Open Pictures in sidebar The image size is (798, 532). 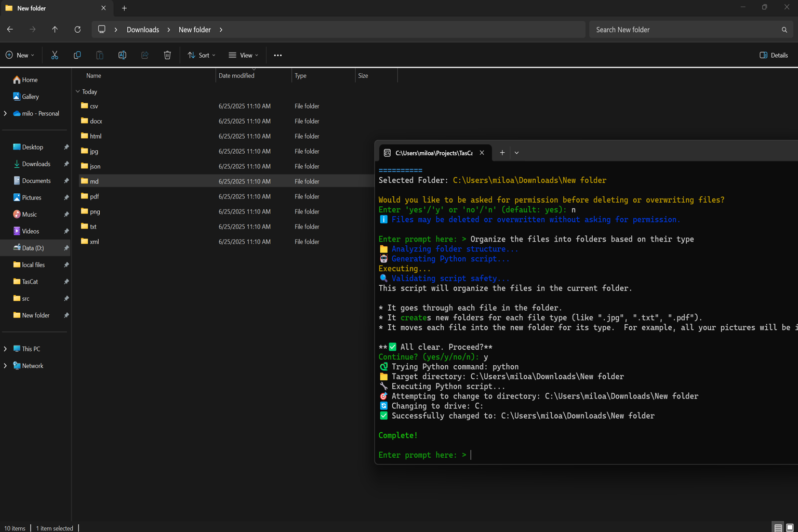click(31, 197)
